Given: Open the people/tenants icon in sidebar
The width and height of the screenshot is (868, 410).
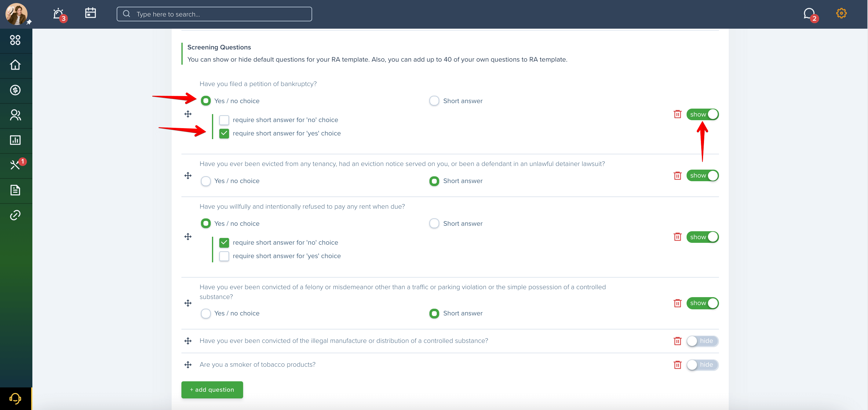Looking at the screenshot, I should (x=15, y=115).
